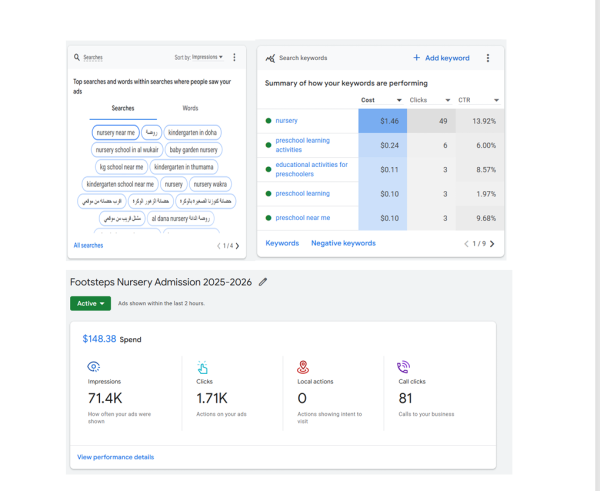Image resolution: width=600 pixels, height=491 pixels.
Task: Click the 1.71K clicks value
Action: coord(212,398)
